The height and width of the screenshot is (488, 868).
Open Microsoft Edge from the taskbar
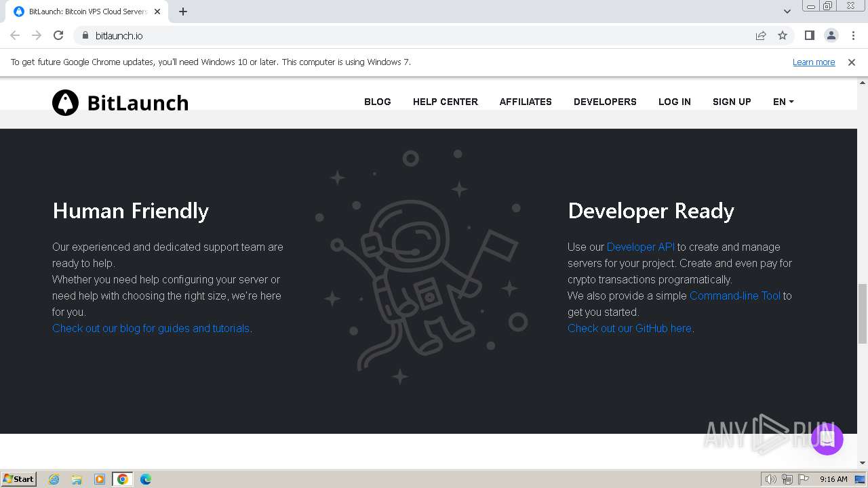tap(146, 479)
